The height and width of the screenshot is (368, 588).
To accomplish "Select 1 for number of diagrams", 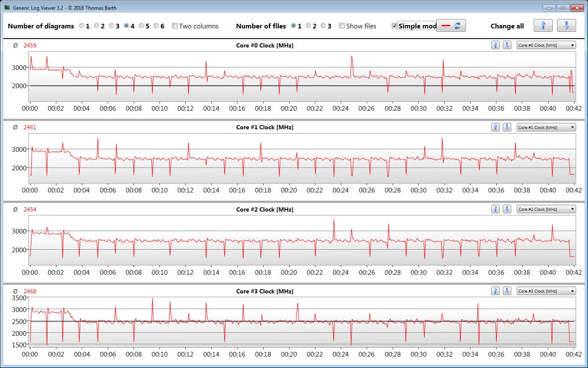I will coord(82,26).
